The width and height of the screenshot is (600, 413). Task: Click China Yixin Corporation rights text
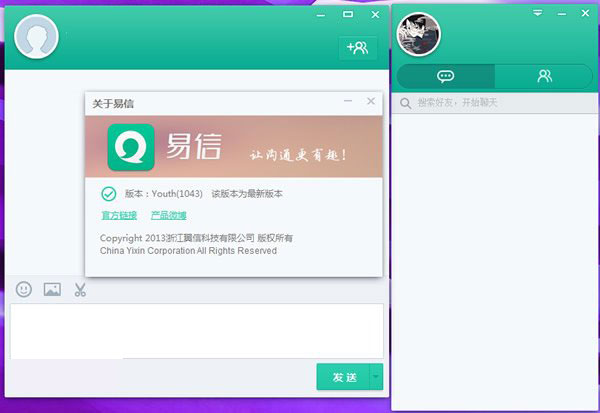point(188,251)
